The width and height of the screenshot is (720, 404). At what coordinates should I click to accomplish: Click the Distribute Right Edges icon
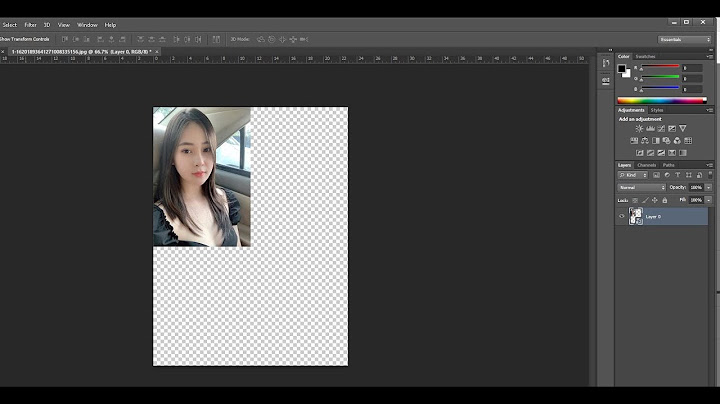click(198, 39)
